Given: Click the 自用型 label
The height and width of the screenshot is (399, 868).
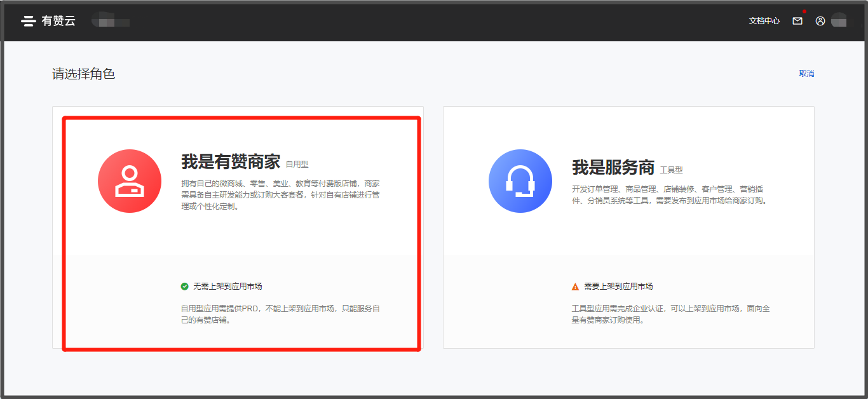Looking at the screenshot, I should point(297,165).
